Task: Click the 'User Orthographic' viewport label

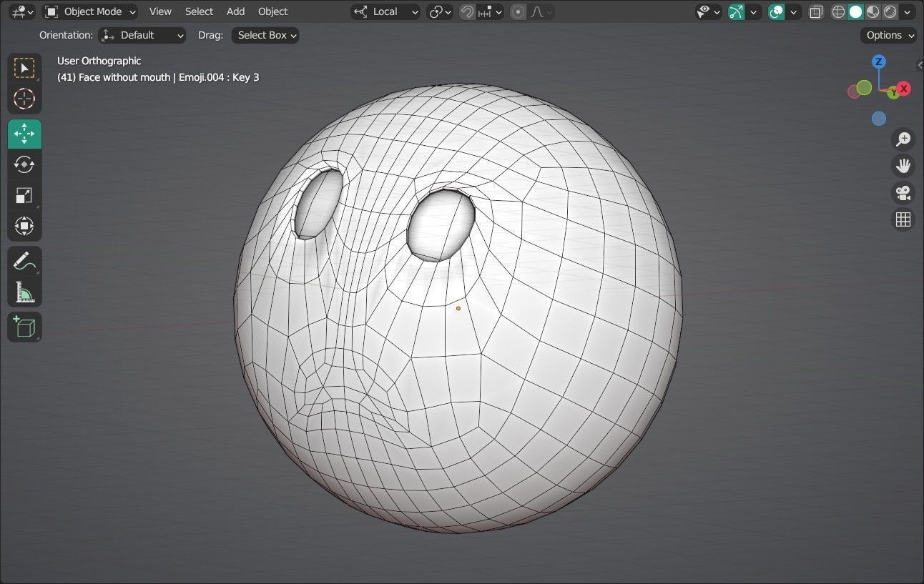Action: point(99,61)
